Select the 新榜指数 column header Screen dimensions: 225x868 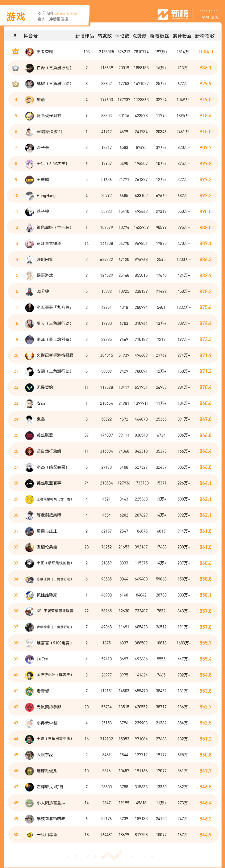tap(205, 36)
